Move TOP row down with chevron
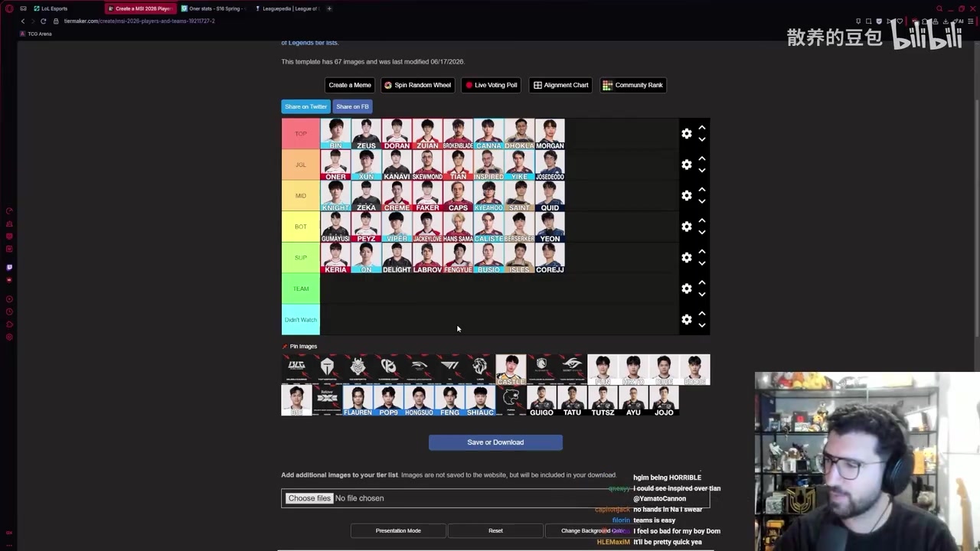 click(x=702, y=139)
